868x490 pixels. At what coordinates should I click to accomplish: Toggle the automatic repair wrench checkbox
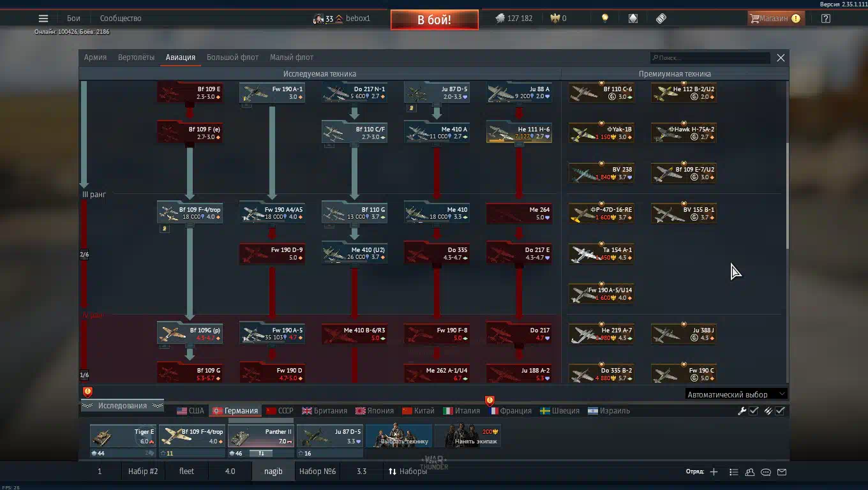[x=754, y=411]
